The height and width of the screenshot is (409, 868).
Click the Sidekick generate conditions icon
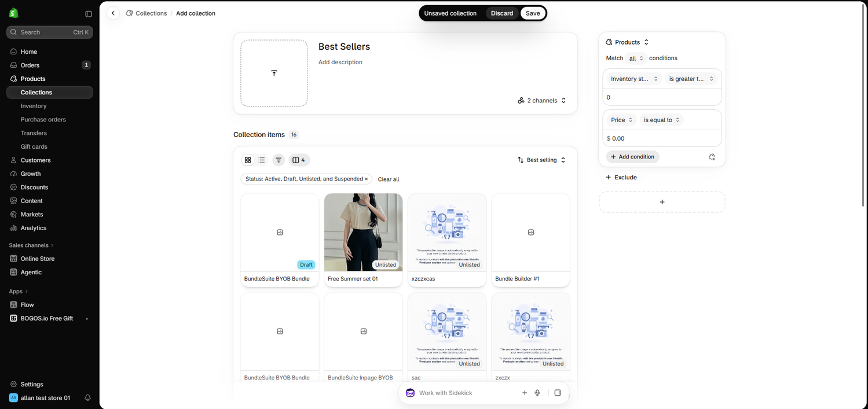click(712, 157)
